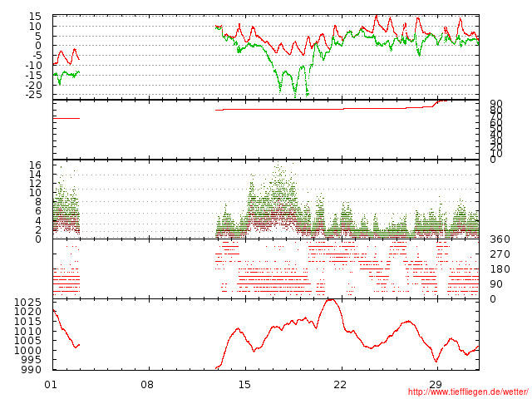Click date label 29 on time axis
Image resolution: width=532 pixels, height=399 pixels.
click(x=436, y=385)
